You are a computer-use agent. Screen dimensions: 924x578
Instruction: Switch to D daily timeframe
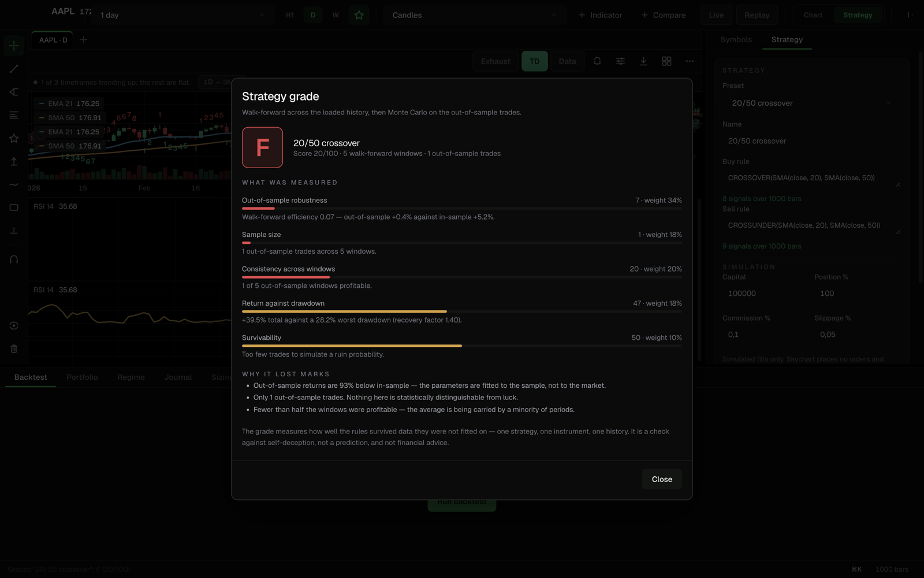pyautogui.click(x=313, y=15)
